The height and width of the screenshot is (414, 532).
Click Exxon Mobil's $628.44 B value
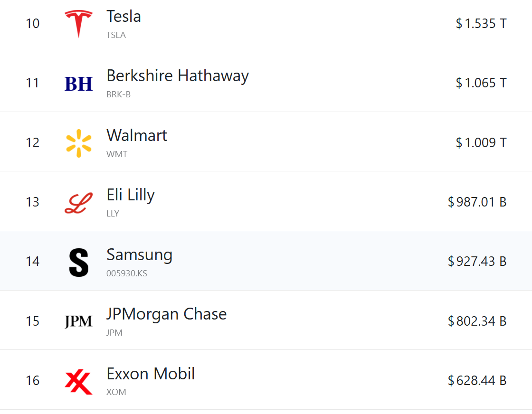(x=477, y=381)
